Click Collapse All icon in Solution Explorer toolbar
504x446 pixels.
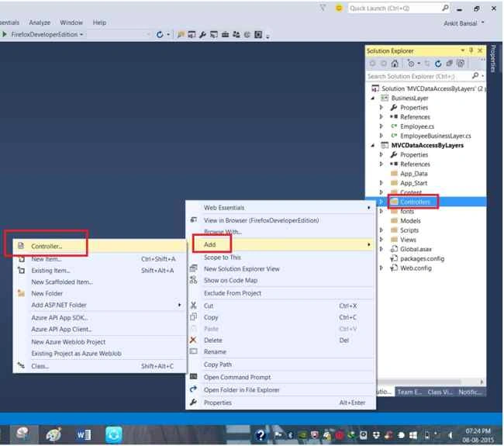tap(449, 64)
